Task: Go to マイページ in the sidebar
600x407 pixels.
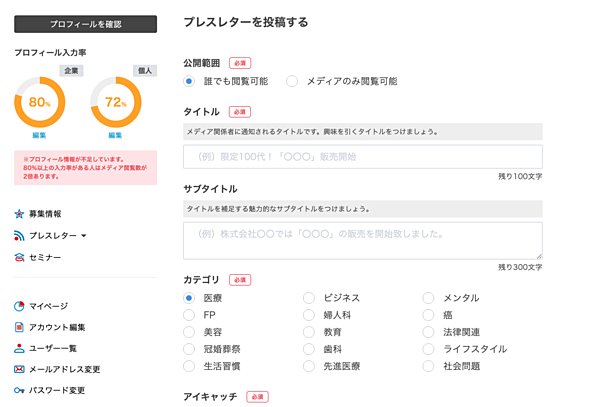Action: [48, 306]
